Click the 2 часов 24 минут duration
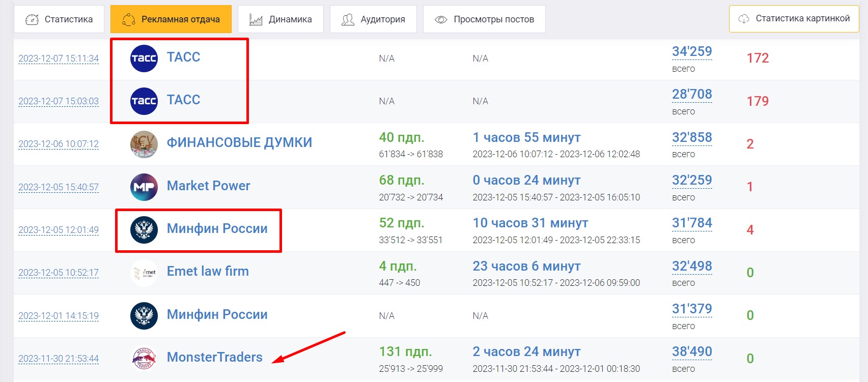This screenshot has height=382, width=868. (526, 351)
